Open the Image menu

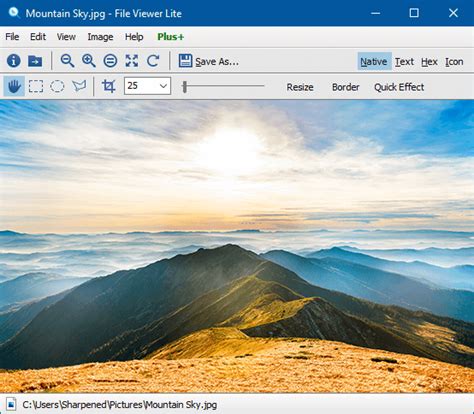(100, 37)
